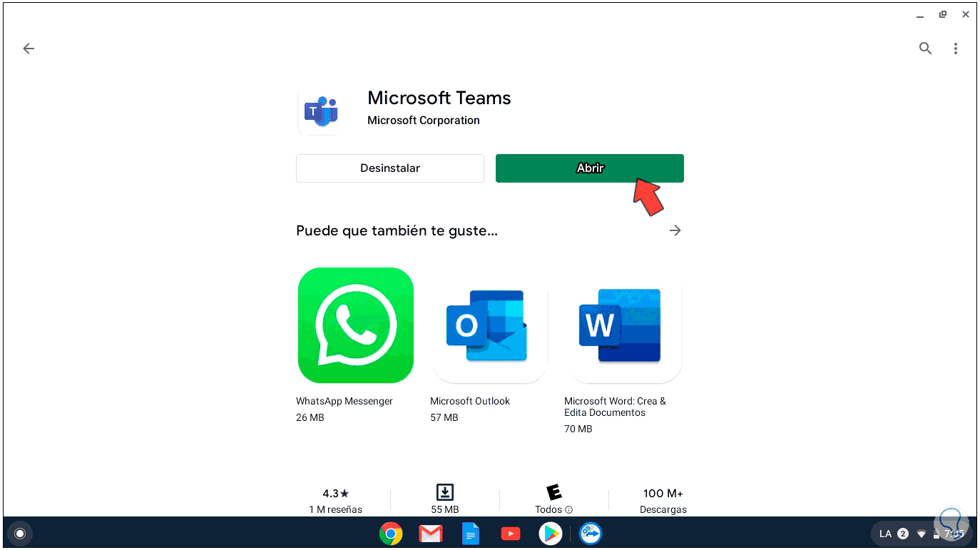This screenshot has height=550, width=980.
Task: Click the "Puede que también te guste..." heading
Action: click(397, 231)
